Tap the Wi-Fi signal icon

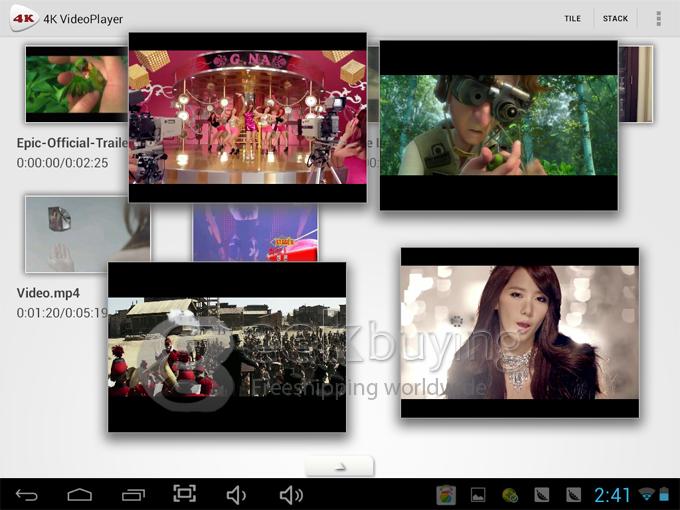pos(647,494)
